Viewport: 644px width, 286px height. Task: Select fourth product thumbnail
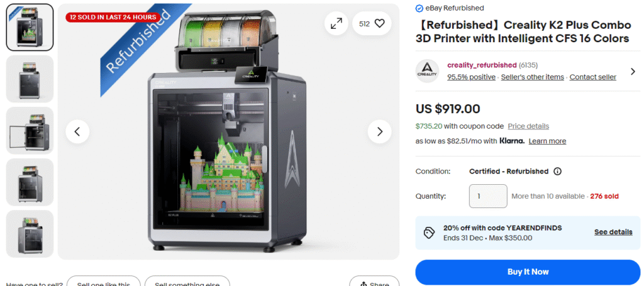tap(30, 182)
